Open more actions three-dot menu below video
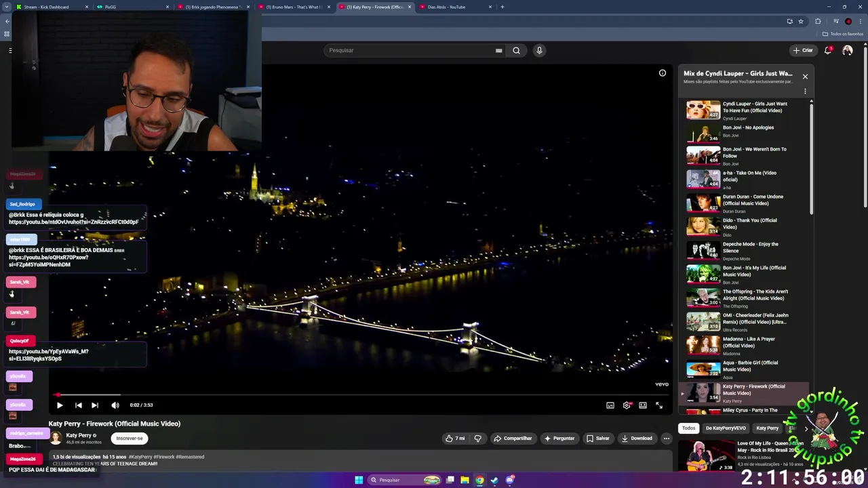The image size is (868, 488). click(x=667, y=439)
